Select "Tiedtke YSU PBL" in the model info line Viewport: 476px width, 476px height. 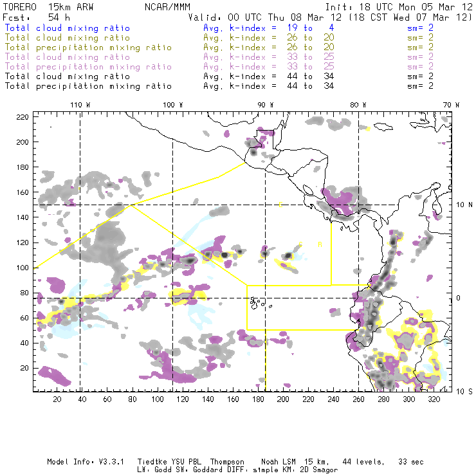click(x=169, y=462)
